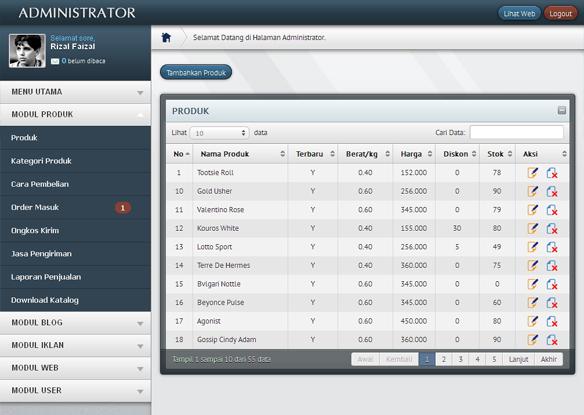This screenshot has height=415, width=584.
Task: Click the Logout button
Action: [560, 13]
